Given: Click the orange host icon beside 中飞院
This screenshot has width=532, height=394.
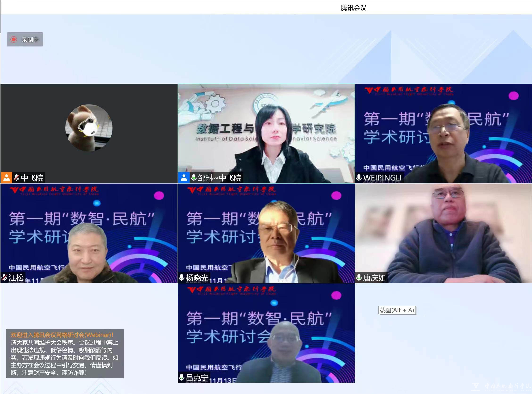Looking at the screenshot, I should [6, 178].
